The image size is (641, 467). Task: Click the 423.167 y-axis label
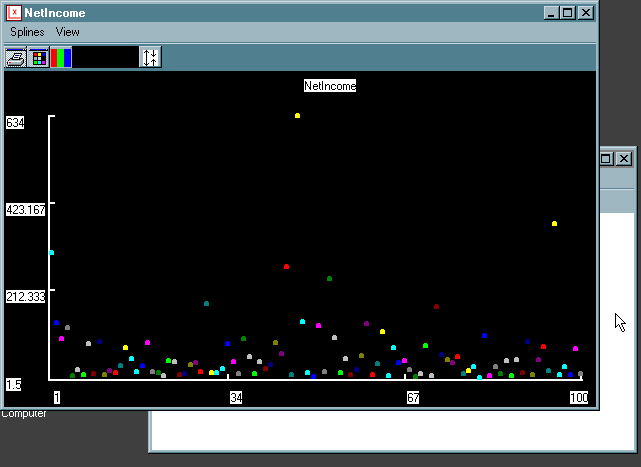(x=25, y=210)
